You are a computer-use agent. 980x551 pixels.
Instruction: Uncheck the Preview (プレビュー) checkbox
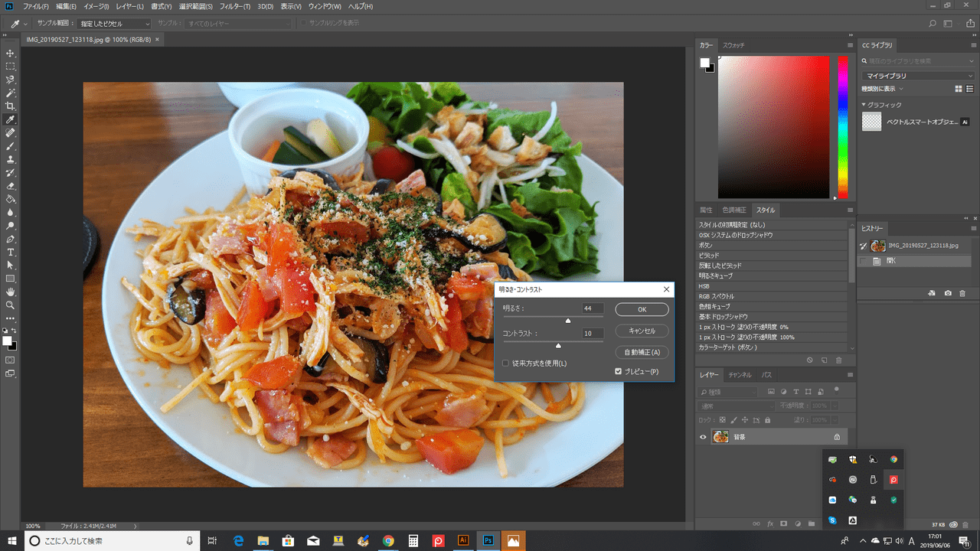pyautogui.click(x=619, y=371)
